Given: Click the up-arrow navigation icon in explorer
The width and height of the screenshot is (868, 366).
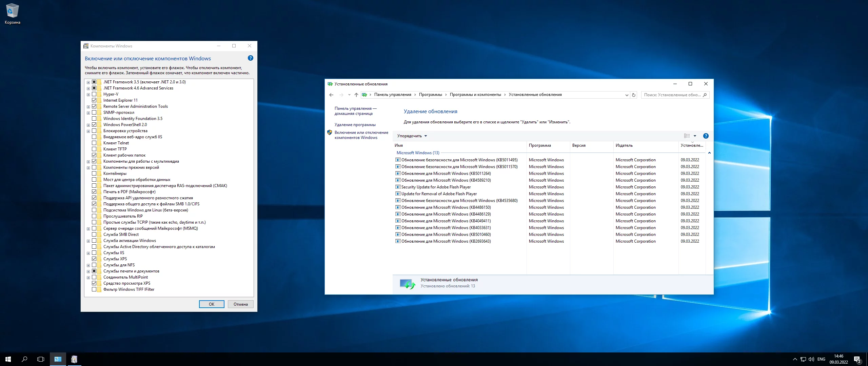Looking at the screenshot, I should coord(356,95).
